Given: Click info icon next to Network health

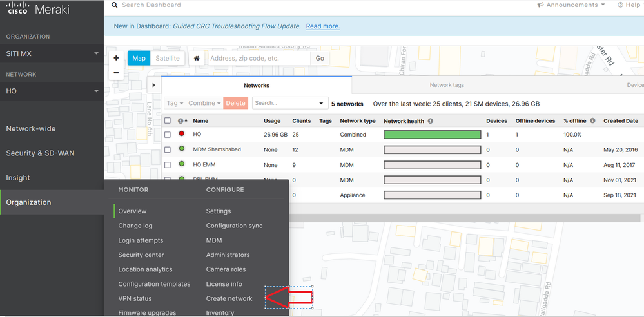Looking at the screenshot, I should [x=431, y=121].
